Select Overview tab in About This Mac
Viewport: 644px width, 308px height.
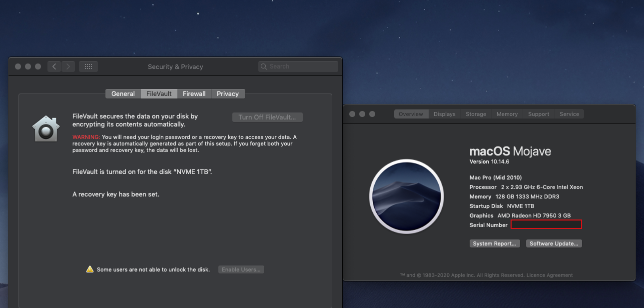pyautogui.click(x=411, y=114)
